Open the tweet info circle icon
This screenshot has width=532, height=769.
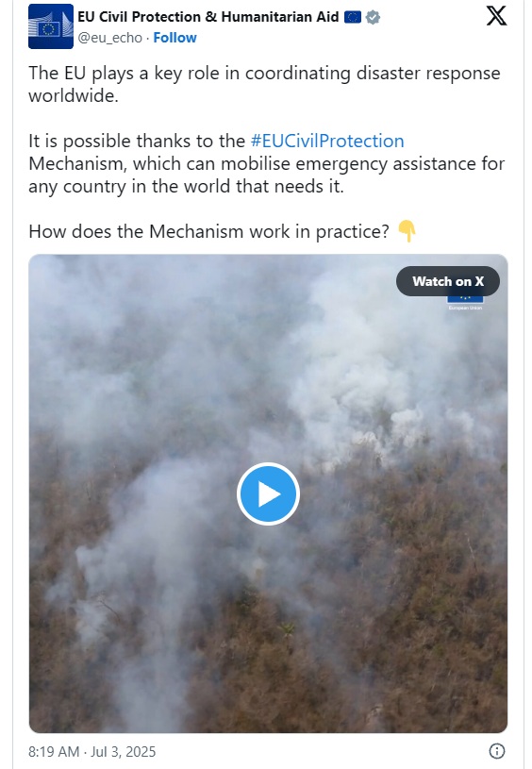click(497, 751)
